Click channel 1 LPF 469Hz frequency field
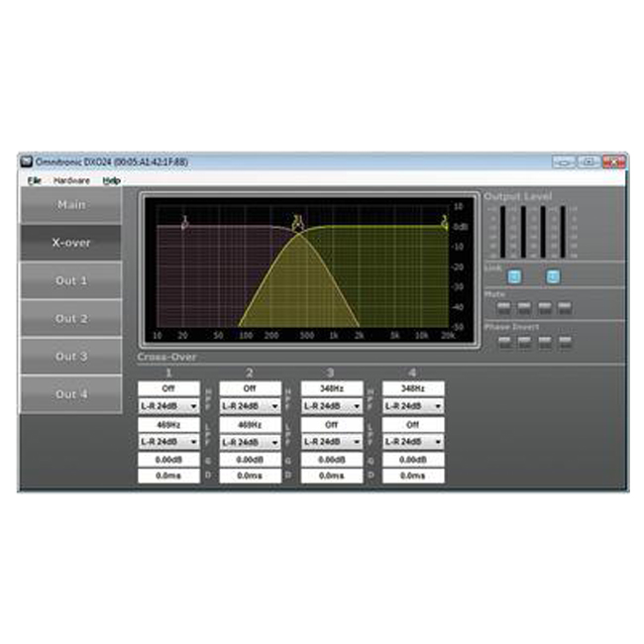 [x=168, y=424]
